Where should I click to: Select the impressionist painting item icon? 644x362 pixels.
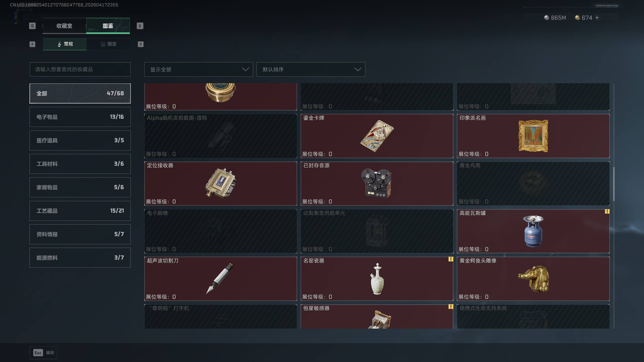533,136
